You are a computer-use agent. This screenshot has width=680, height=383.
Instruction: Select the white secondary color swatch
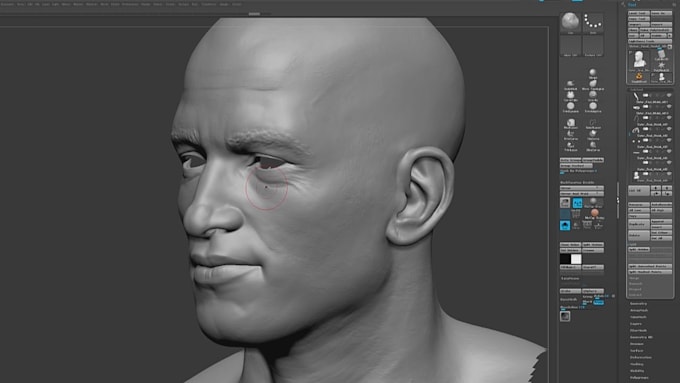pyautogui.click(x=576, y=259)
